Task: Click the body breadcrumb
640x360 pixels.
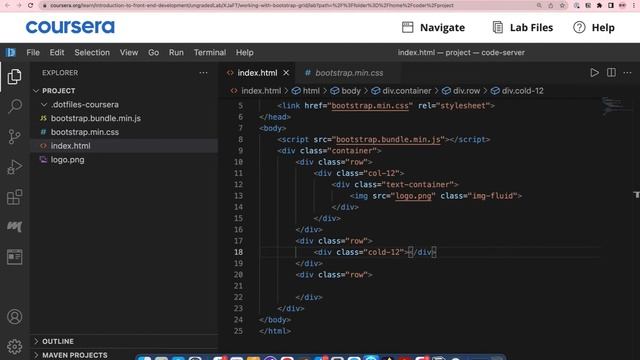Action: 351,91
